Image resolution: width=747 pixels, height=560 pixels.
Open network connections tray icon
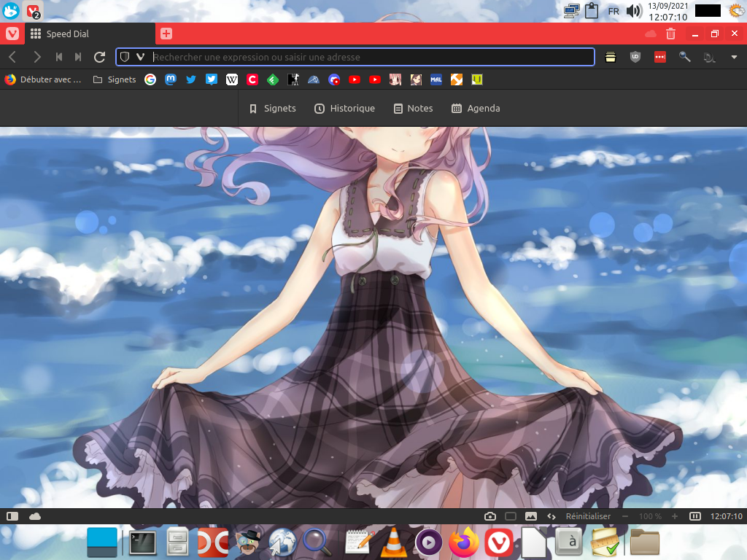571,11
